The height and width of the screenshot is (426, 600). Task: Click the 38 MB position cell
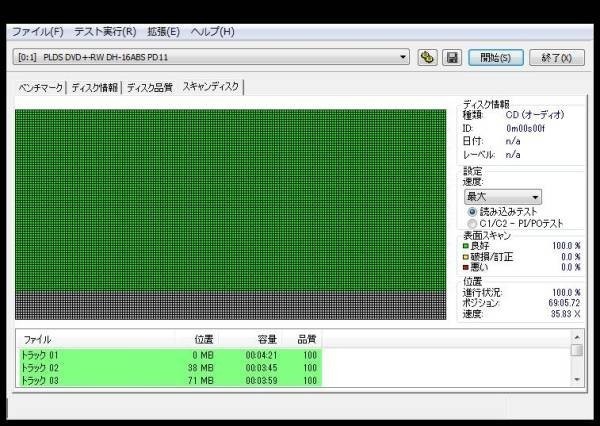pos(201,368)
